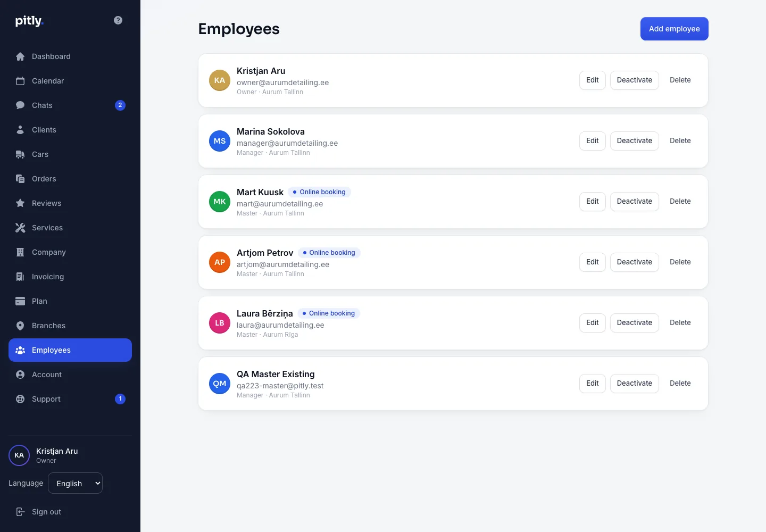Viewport: 766px width, 532px height.
Task: Click the email qa223-master@pitly.test
Action: 280,386
